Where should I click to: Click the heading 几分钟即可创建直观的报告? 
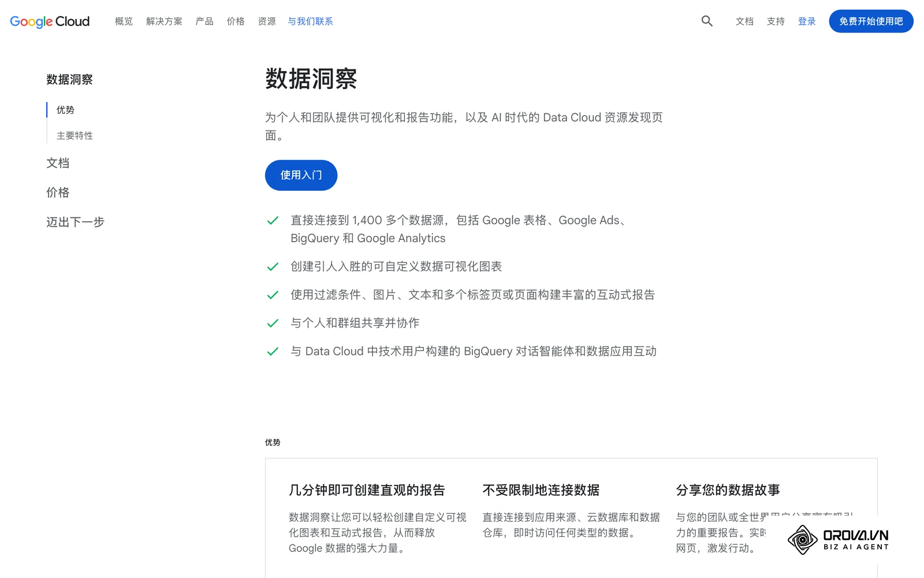(x=367, y=490)
